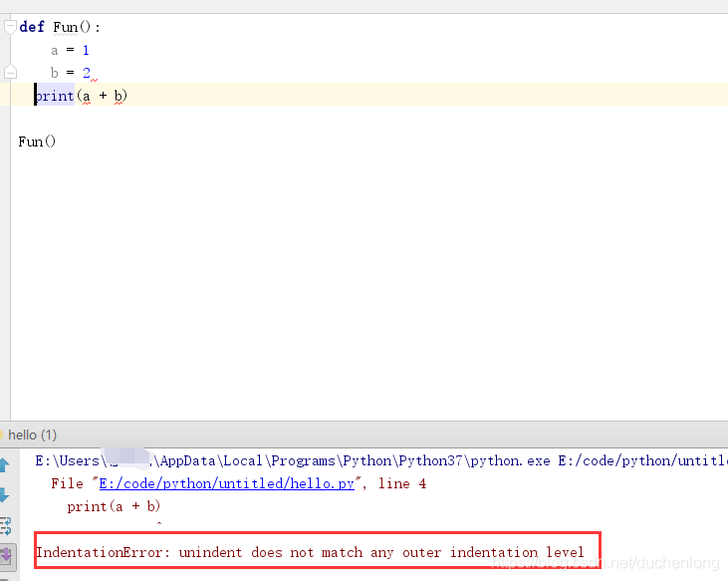Collapse the def Fun() code block
This screenshot has width=728, height=581.
point(10,27)
